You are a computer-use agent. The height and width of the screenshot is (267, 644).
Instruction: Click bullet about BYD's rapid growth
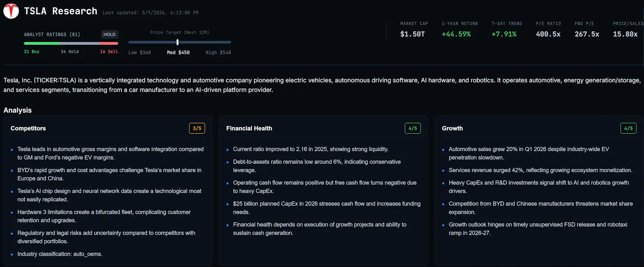coord(109,174)
